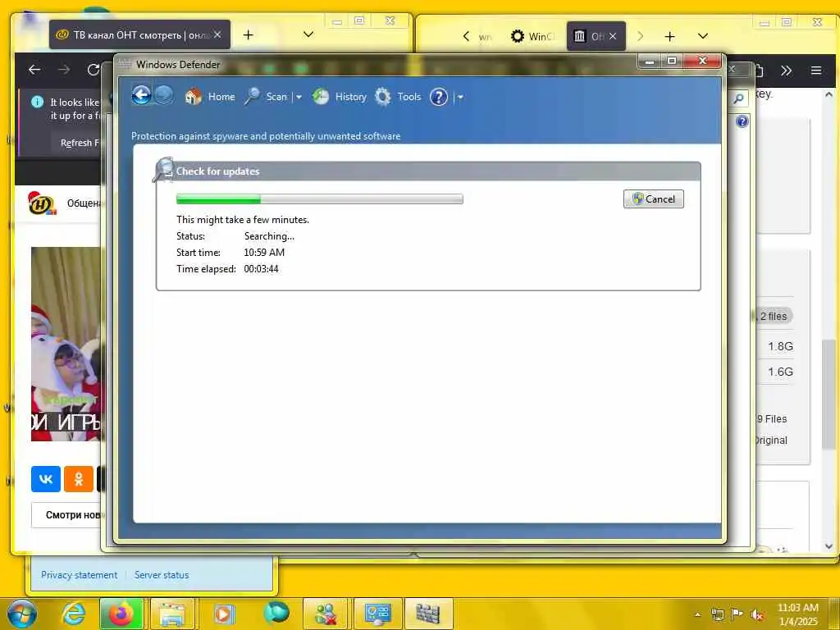The width and height of the screenshot is (840, 630).
Task: Open overflow toolbar chevrons in right browser
Action: click(x=786, y=71)
